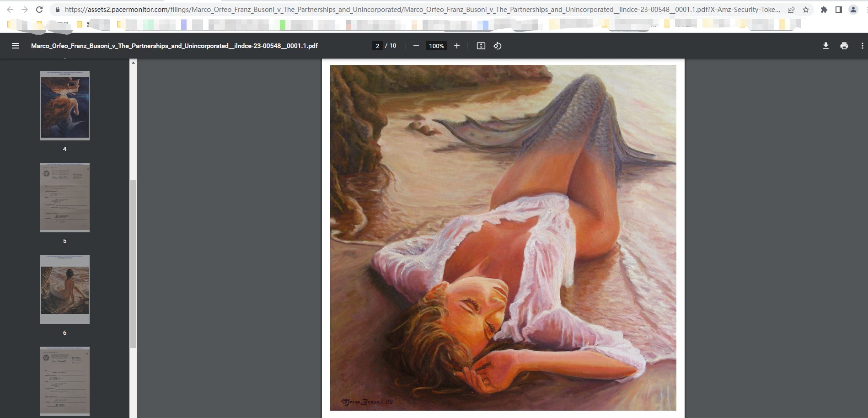Open page 6 thumbnail in sidebar
This screenshot has width=868, height=418.
point(65,289)
